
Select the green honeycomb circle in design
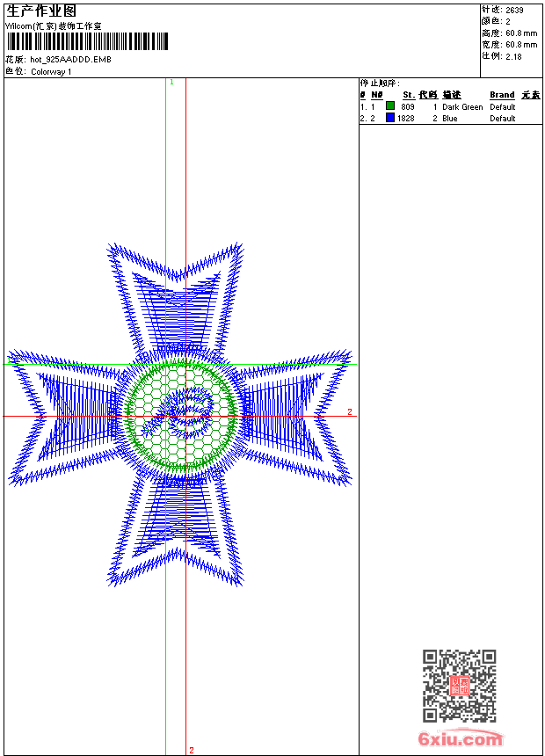click(x=181, y=413)
